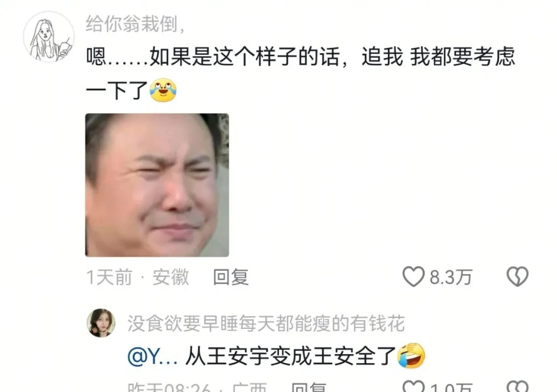Tap the 1天前 · 安徽 timestamp
Image resolution: width=557 pixels, height=392 pixels.
tap(138, 277)
